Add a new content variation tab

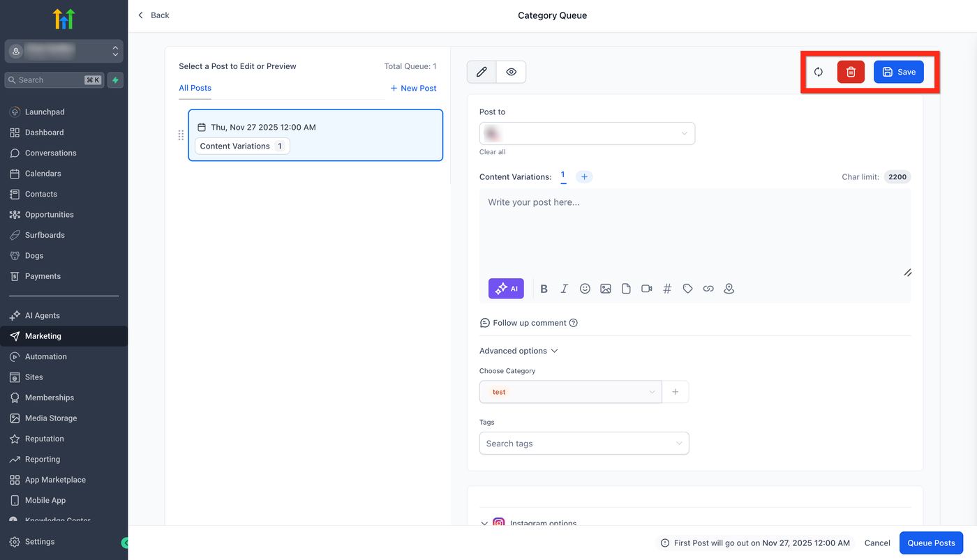click(584, 177)
